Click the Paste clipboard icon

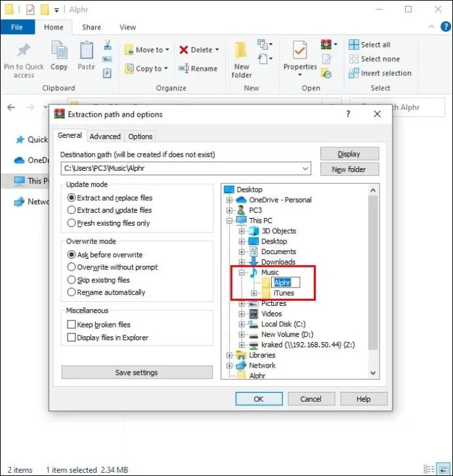coord(86,50)
